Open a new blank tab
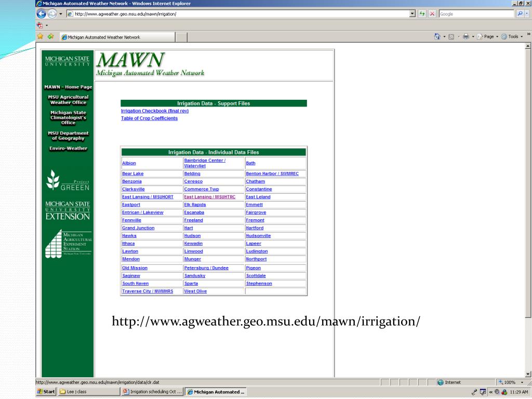The width and height of the screenshot is (532, 399). point(181,37)
